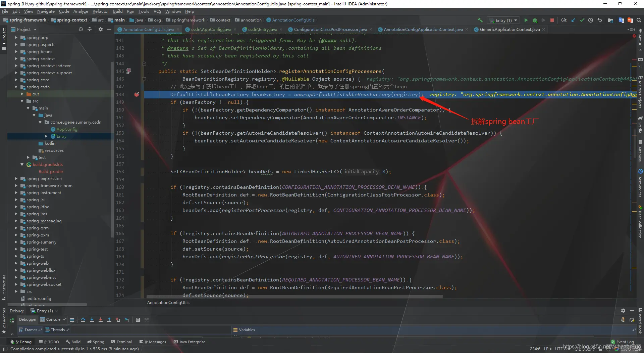Viewport: 644px width, 353px height.
Task: Click the Git Update Project arrow
Action: [573, 20]
